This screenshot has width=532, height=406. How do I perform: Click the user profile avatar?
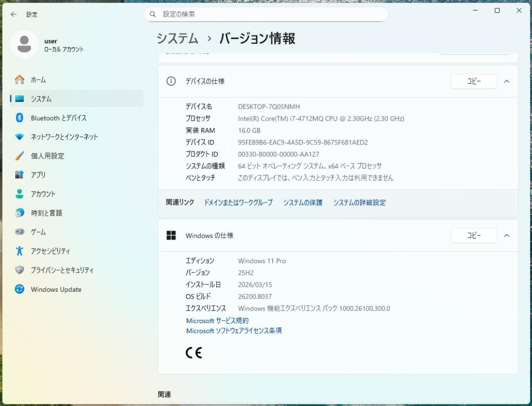pyautogui.click(x=24, y=44)
